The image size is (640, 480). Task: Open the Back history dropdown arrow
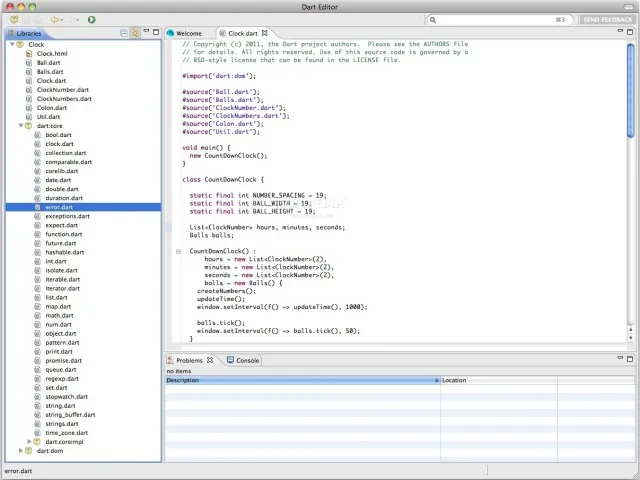click(62, 20)
